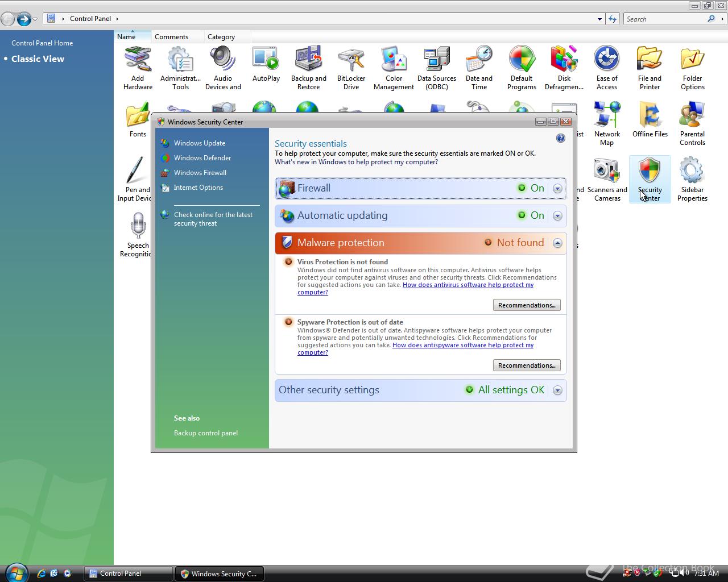Open the Windows Start orb

tap(16, 572)
